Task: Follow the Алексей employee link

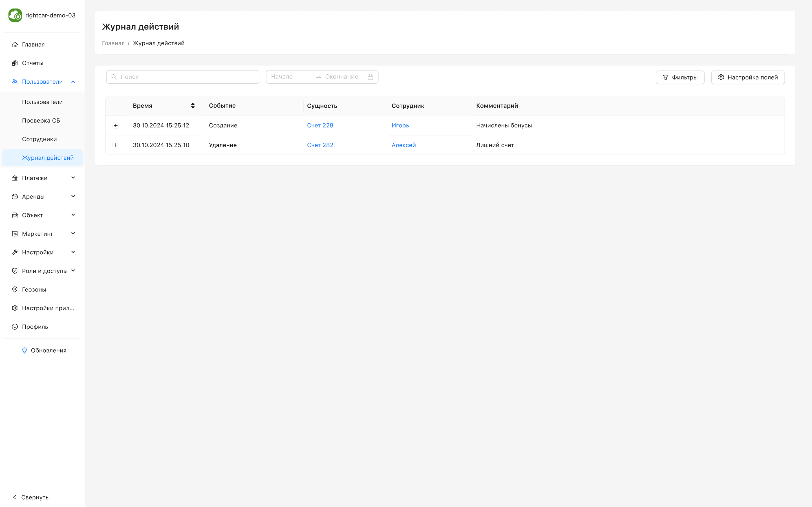Action: 404,145
